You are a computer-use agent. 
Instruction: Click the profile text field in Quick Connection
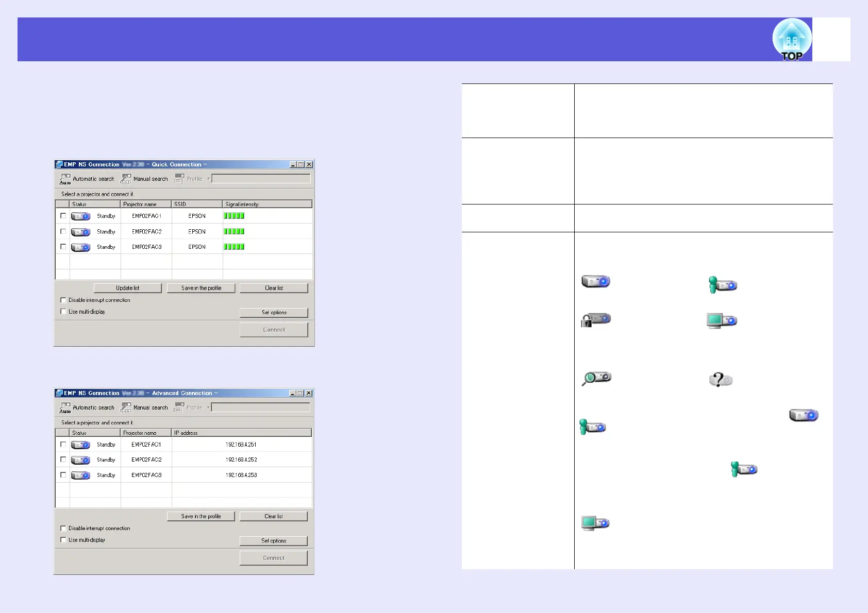click(x=261, y=179)
